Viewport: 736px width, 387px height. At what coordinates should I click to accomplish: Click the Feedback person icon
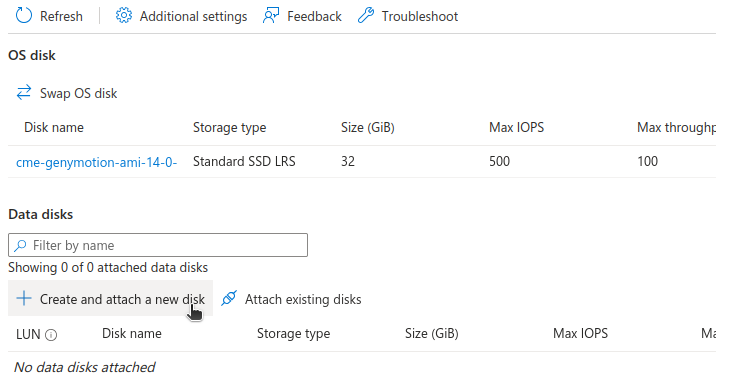(271, 15)
